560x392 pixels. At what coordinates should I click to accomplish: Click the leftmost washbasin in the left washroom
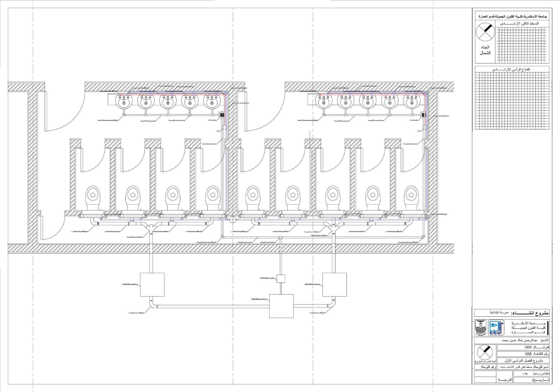(124, 101)
